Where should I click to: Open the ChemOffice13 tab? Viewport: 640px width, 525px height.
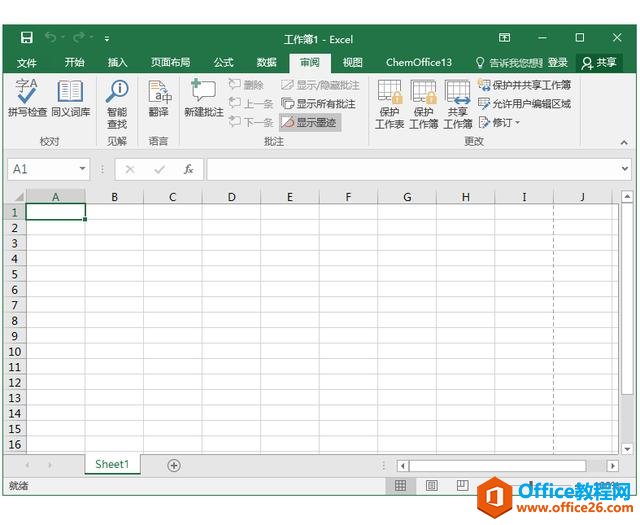[419, 62]
